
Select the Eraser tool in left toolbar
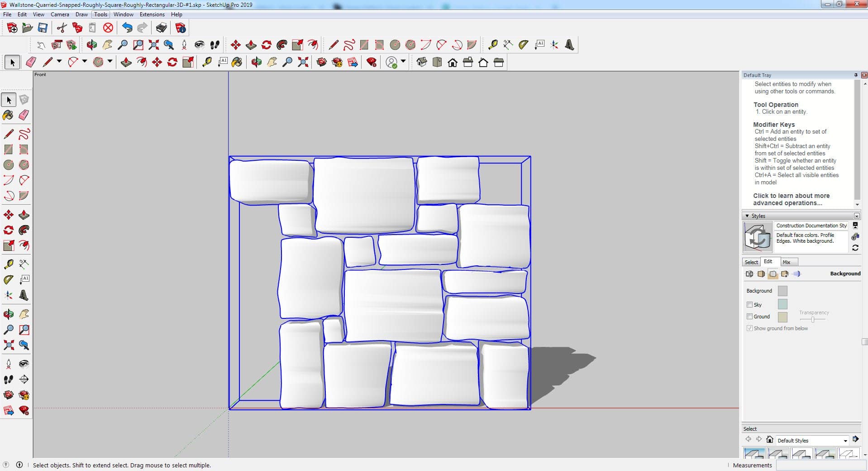click(24, 115)
